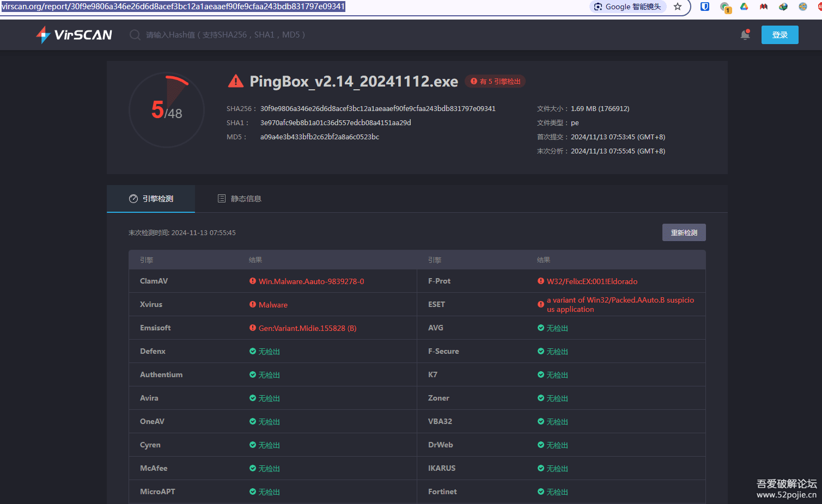Click the Avira engine name
The height and width of the screenshot is (504, 822).
pyautogui.click(x=149, y=398)
